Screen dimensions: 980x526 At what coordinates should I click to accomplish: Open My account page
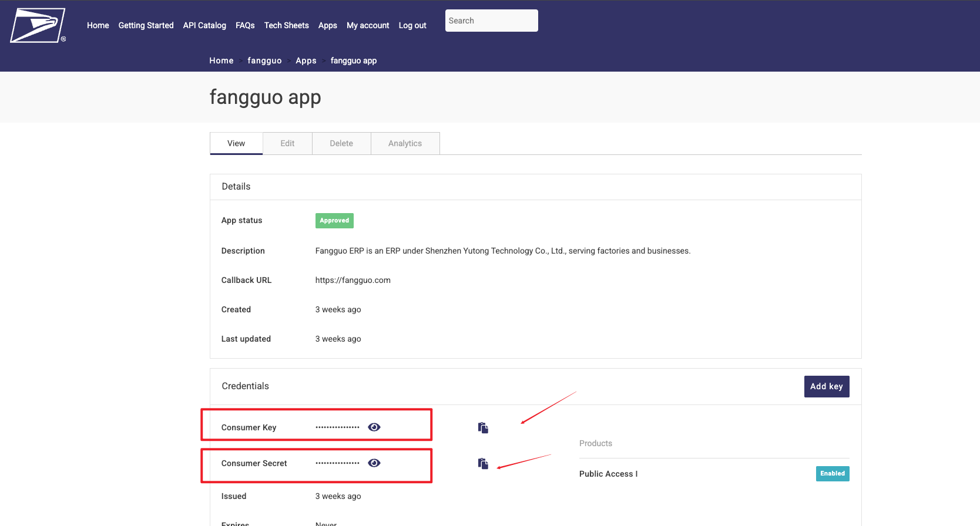click(x=368, y=25)
